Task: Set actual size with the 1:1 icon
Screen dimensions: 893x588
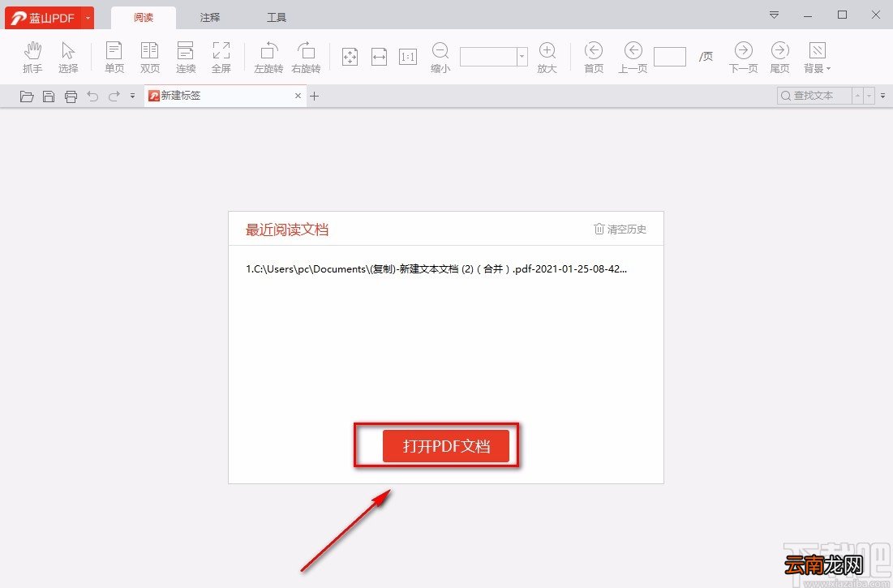Action: pos(408,56)
